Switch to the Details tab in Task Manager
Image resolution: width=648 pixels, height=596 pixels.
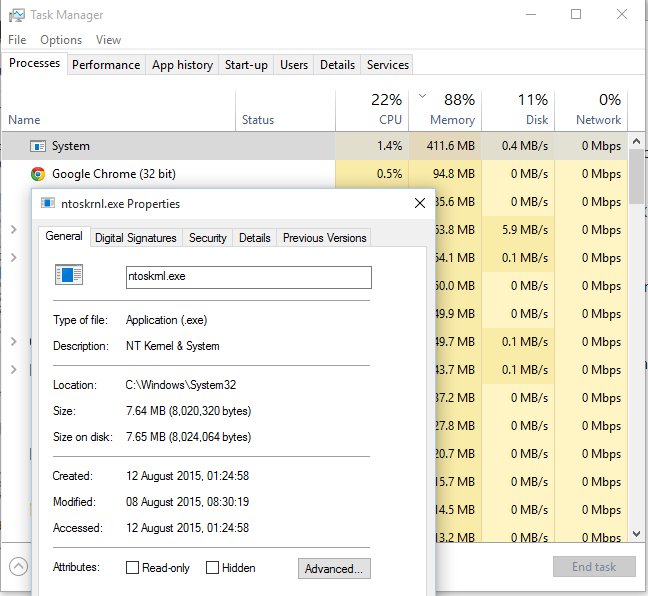click(337, 65)
